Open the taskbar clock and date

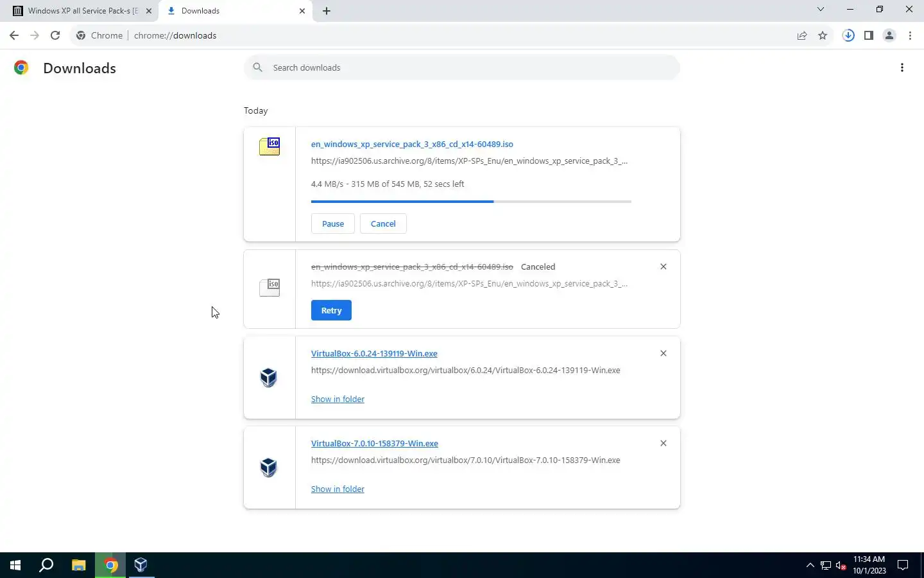869,565
